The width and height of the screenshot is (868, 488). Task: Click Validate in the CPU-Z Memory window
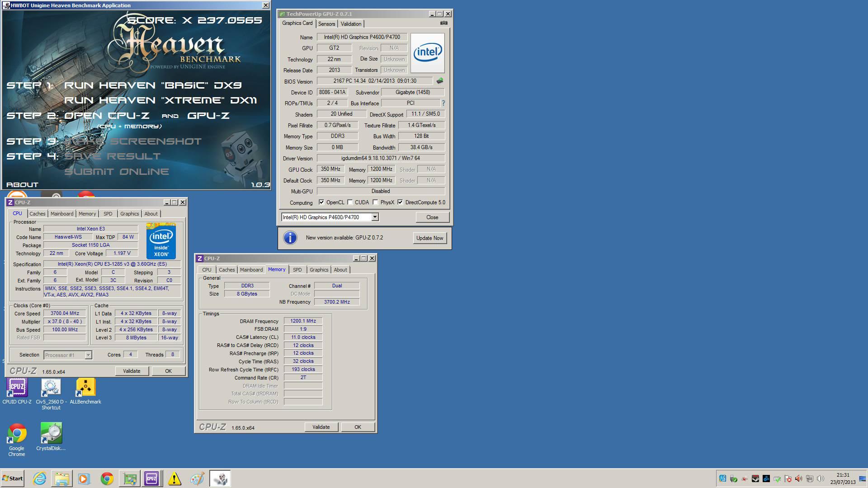(x=321, y=427)
